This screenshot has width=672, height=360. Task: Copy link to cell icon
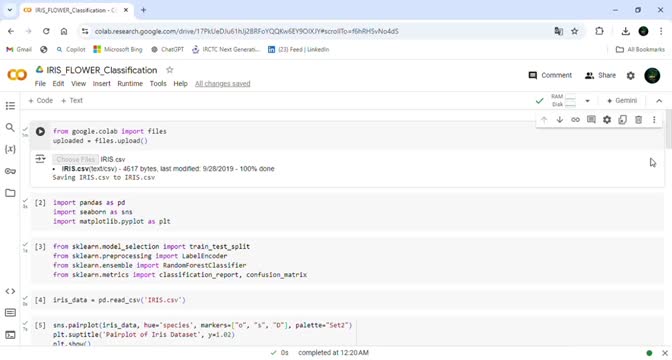point(576,120)
